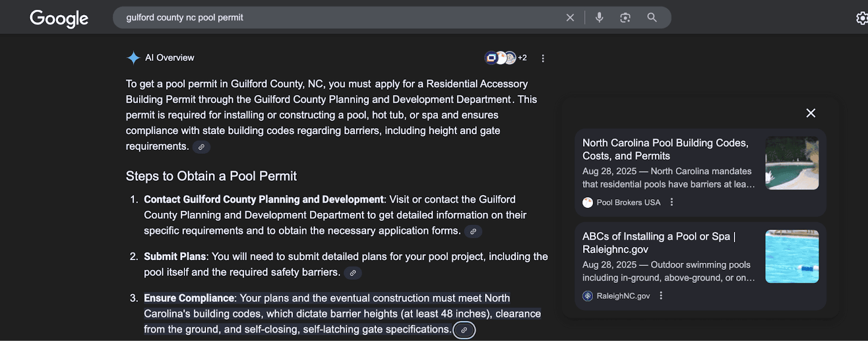Screen dimensions: 868x341
Task: Click link icon after Submit Plans step
Action: pyautogui.click(x=353, y=273)
